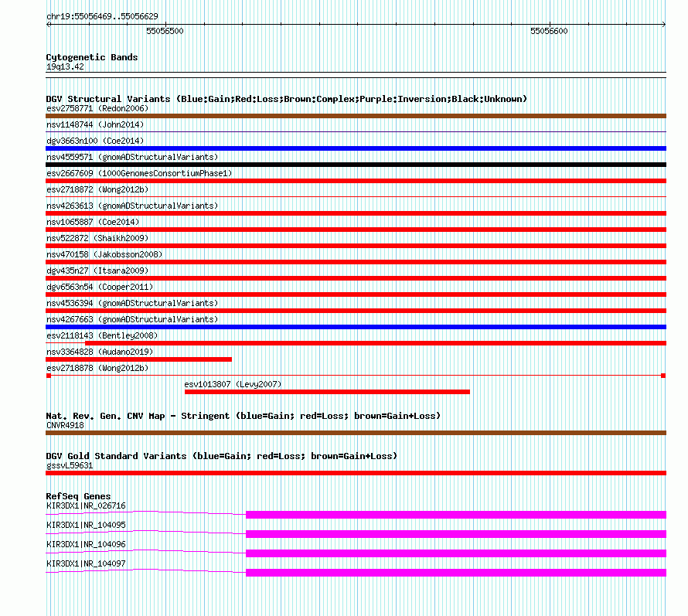Select the brown CNVR4918 gain+loss bar
Screen dimensions: 688x616
(356, 433)
